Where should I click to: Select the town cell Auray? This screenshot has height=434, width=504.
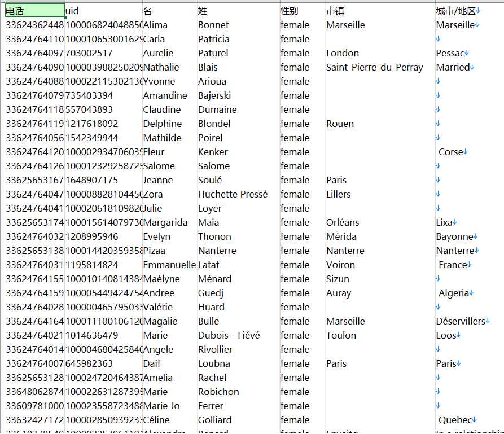380,293
